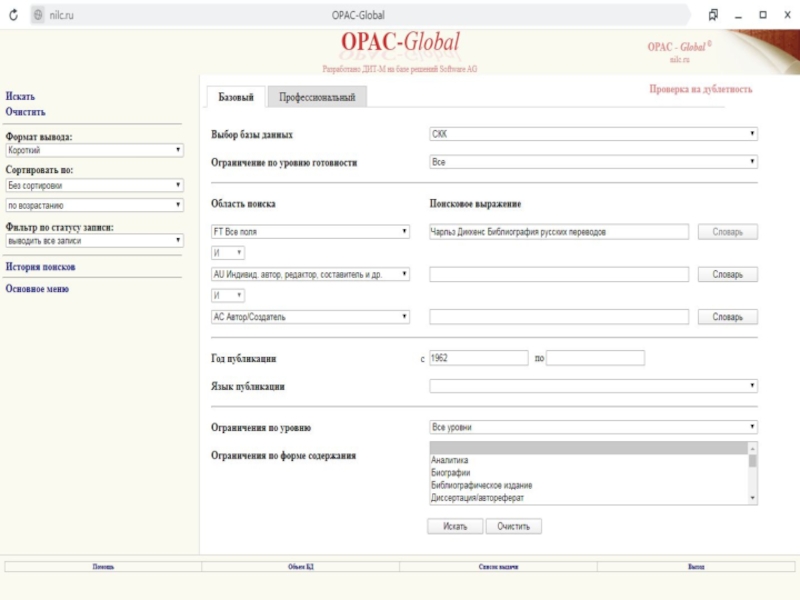Open the first И logical operator dropdown
The image size is (800, 600).
point(228,253)
